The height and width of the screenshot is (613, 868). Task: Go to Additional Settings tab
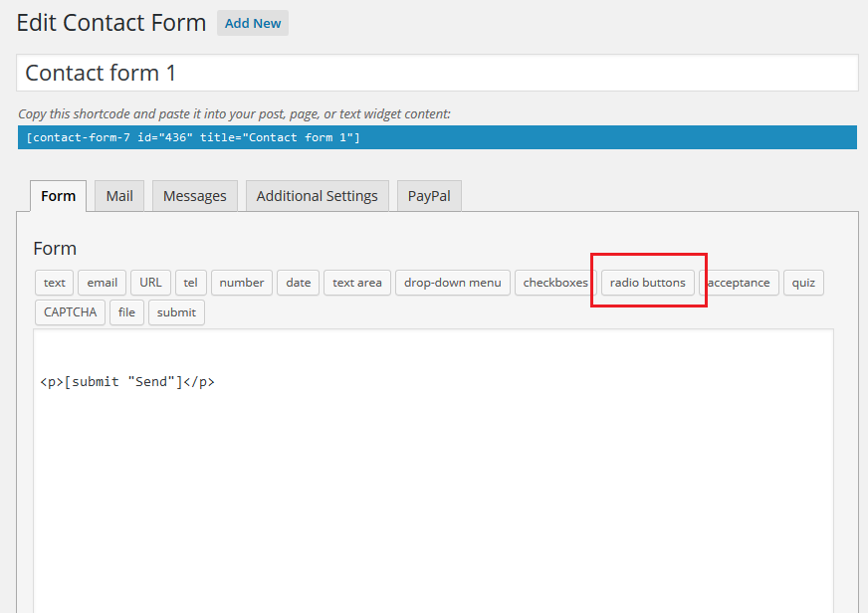point(318,196)
